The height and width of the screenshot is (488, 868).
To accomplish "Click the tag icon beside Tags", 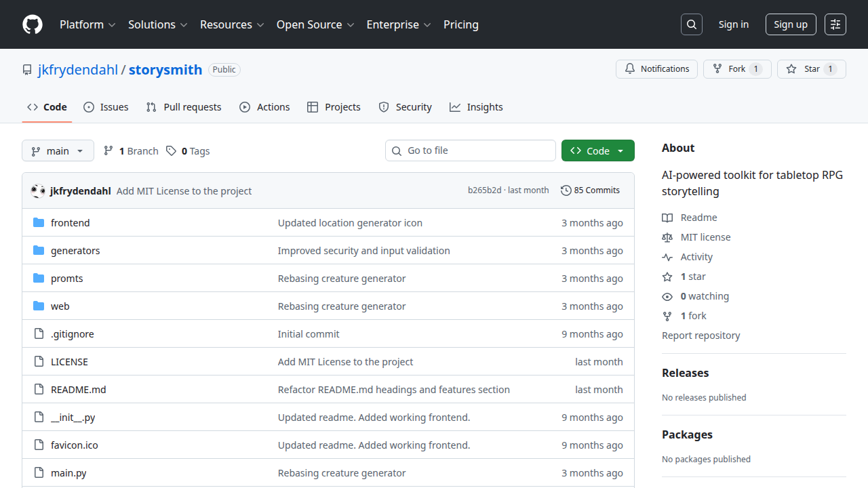I will [x=172, y=151].
